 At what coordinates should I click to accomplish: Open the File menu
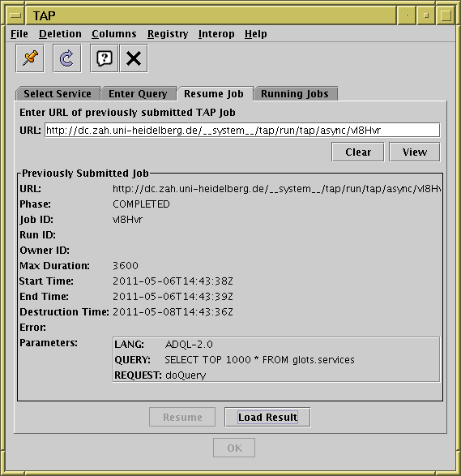19,34
